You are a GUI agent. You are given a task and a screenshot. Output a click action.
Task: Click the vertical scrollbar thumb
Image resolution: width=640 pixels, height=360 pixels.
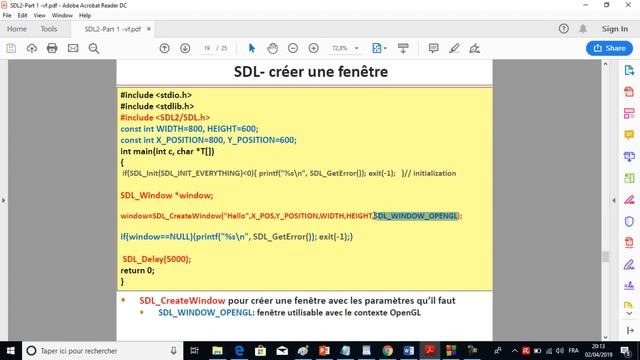click(605, 256)
